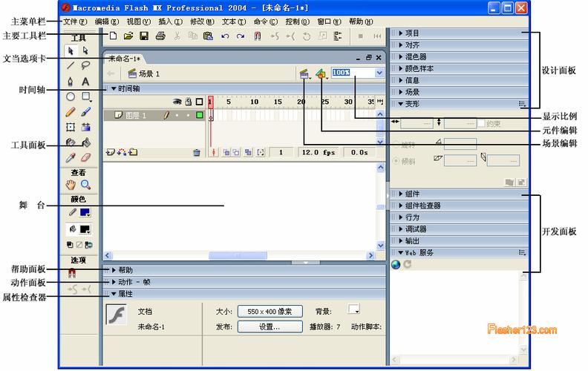Open the 文件(F) menu

click(75, 22)
